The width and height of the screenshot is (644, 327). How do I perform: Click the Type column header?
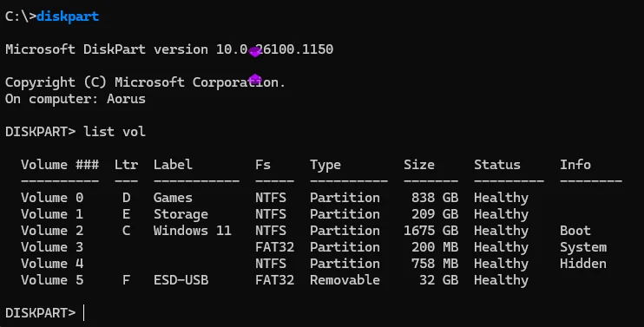click(325, 166)
